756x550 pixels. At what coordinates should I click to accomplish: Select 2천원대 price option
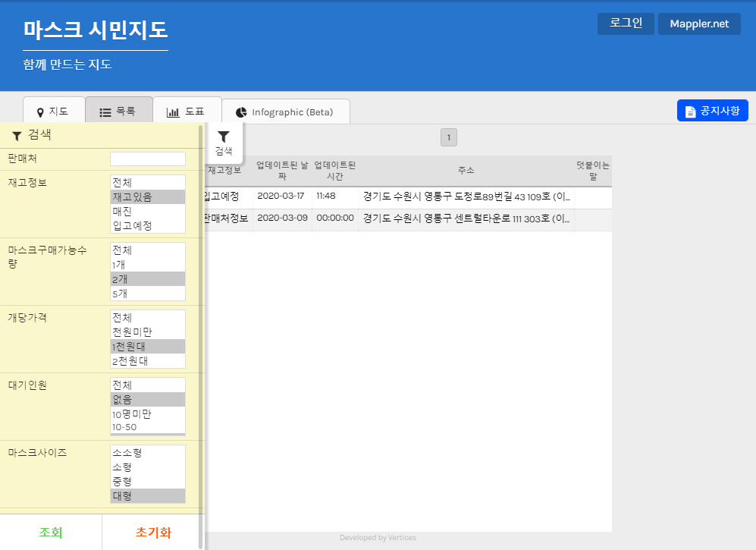148,361
